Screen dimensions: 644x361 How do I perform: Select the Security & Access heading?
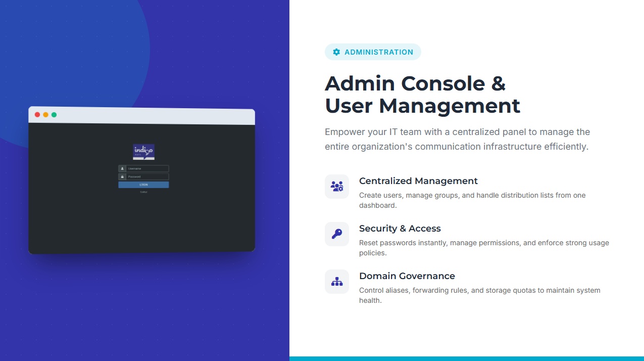pos(400,229)
